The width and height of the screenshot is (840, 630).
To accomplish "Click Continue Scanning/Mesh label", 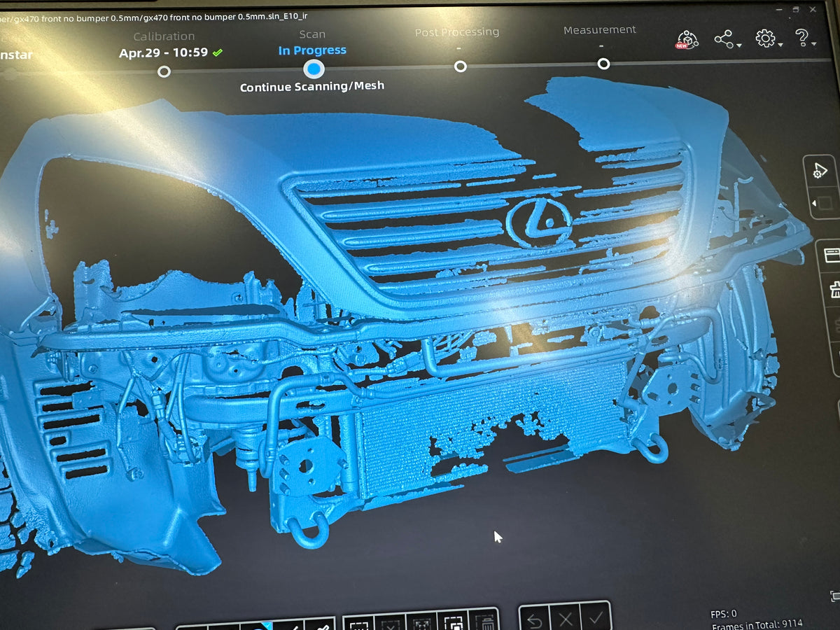I will [312, 87].
